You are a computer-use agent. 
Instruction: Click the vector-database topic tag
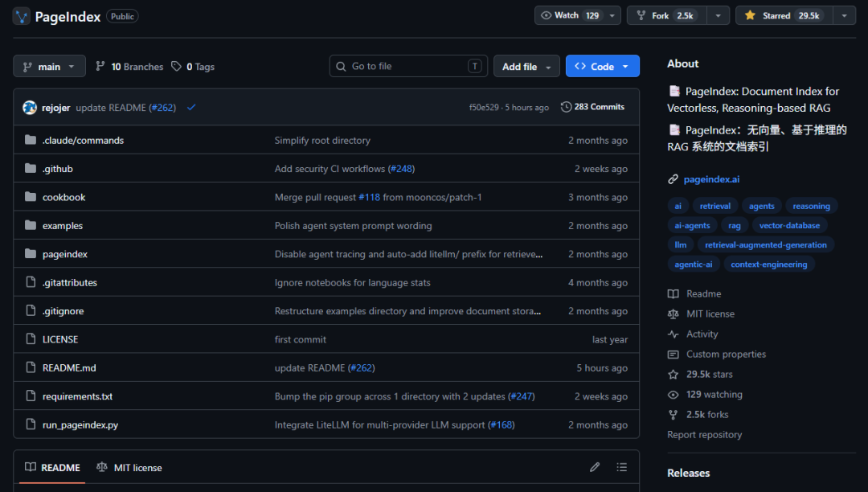[789, 225]
